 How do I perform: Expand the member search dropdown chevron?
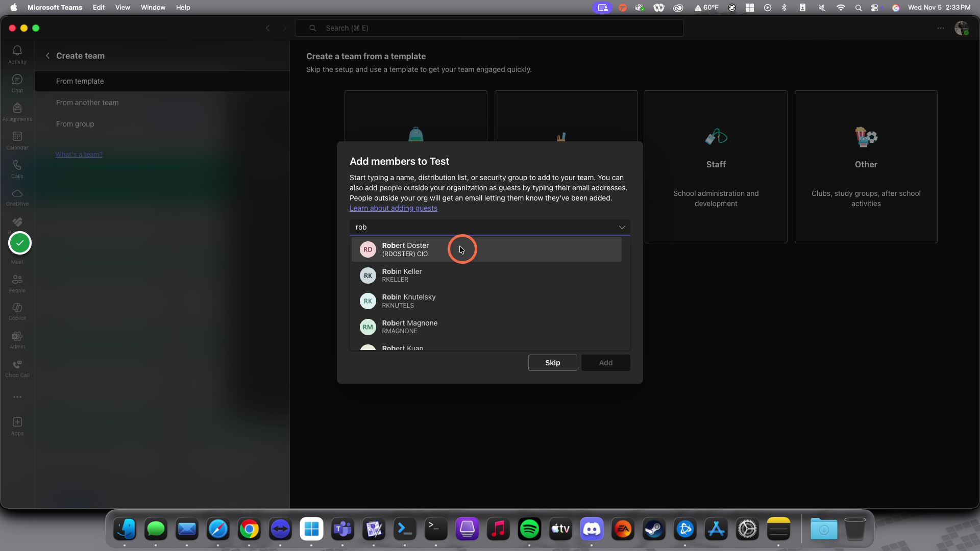pyautogui.click(x=622, y=227)
